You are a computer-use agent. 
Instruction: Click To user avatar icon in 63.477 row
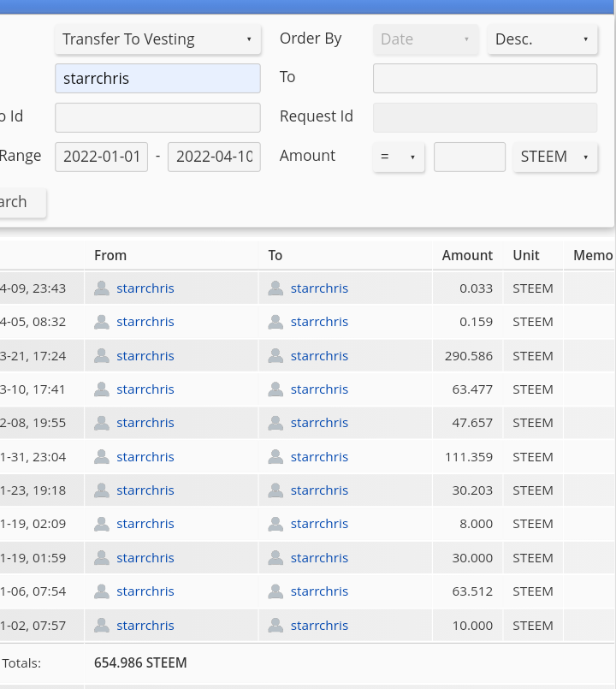(x=275, y=389)
